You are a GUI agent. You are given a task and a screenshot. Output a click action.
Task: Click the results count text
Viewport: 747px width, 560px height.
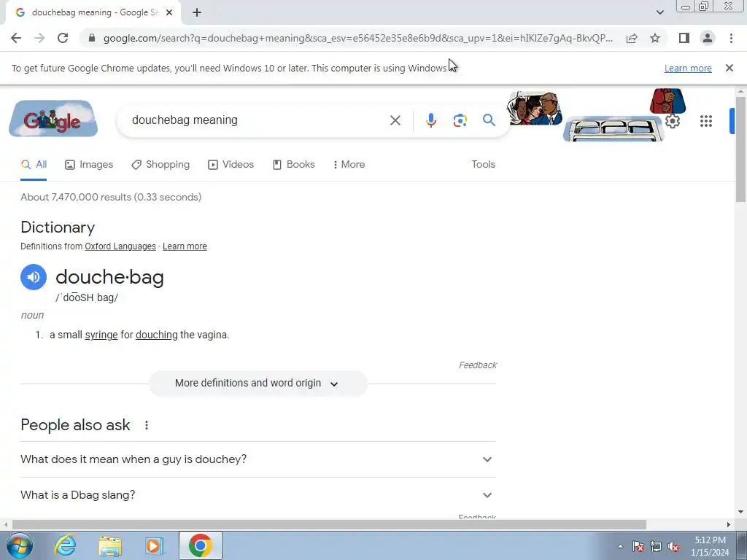coord(111,197)
